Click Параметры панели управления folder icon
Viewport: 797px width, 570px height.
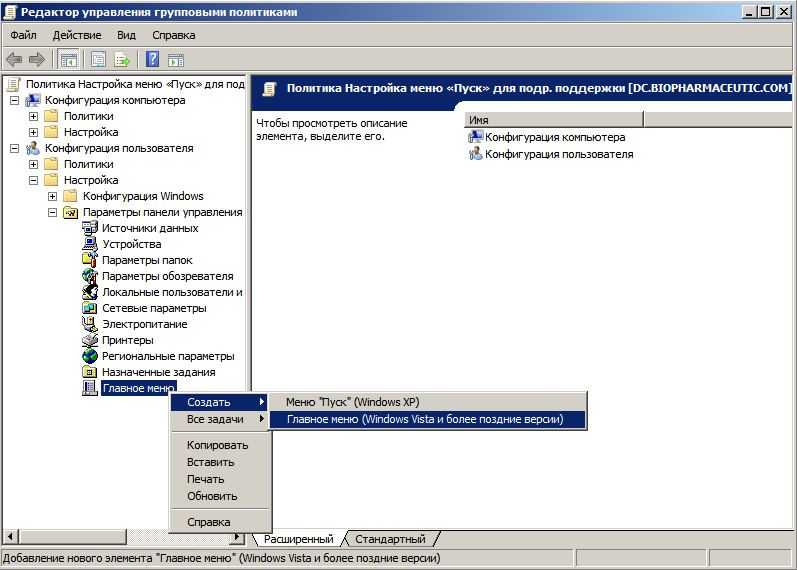coord(71,213)
